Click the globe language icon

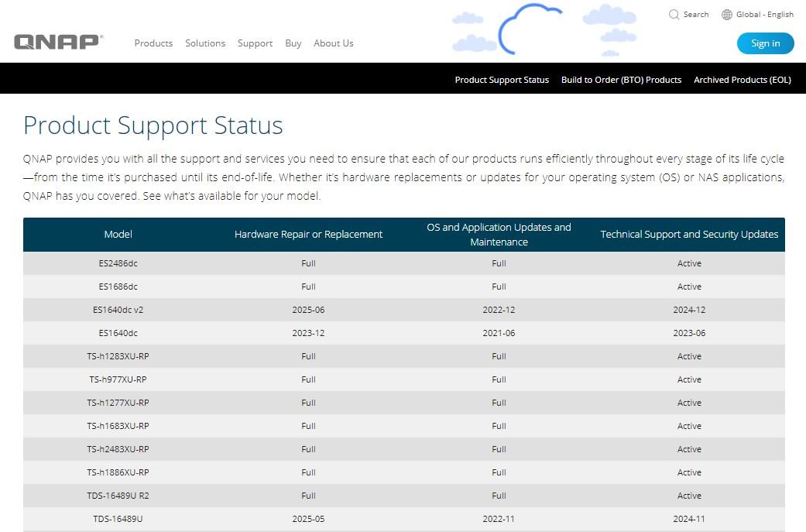(x=727, y=15)
